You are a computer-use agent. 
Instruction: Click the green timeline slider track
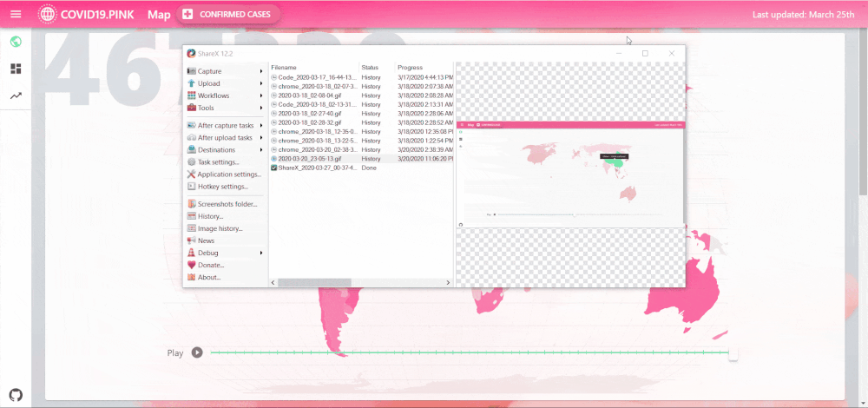pyautogui.click(x=470, y=352)
